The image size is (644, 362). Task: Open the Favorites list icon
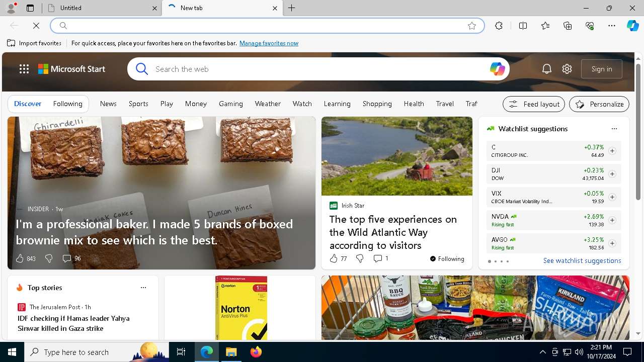545,26
